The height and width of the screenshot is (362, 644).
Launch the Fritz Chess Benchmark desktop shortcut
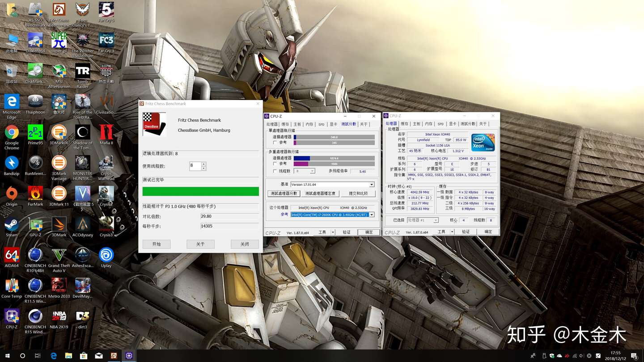coord(59,15)
